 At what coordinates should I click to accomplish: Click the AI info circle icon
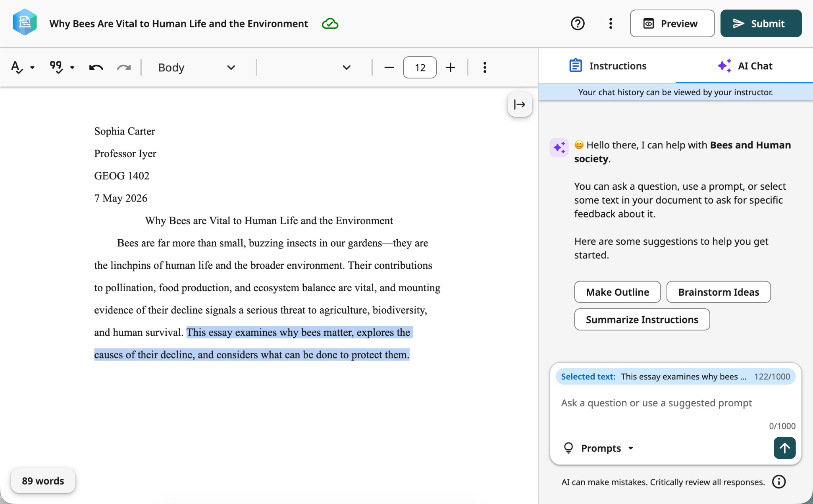(x=779, y=482)
